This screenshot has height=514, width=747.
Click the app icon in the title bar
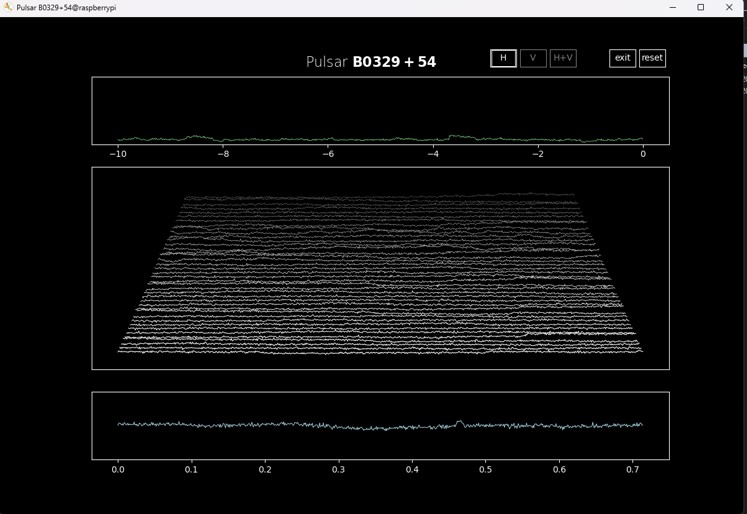coord(7,7)
